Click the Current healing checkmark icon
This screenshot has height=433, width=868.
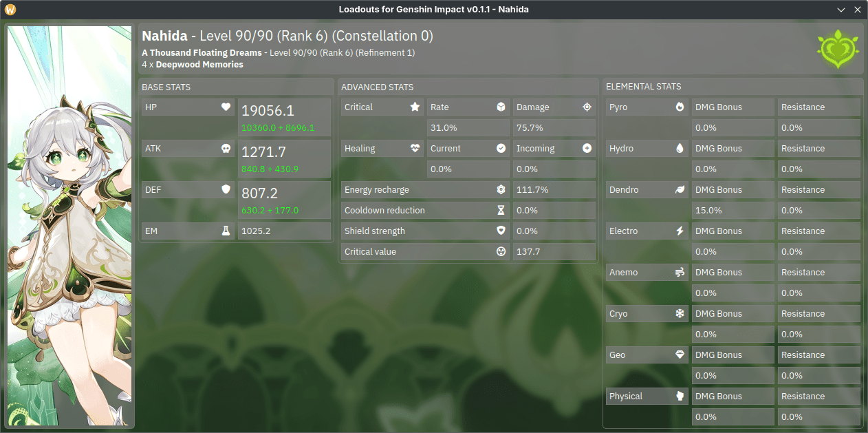(x=501, y=149)
